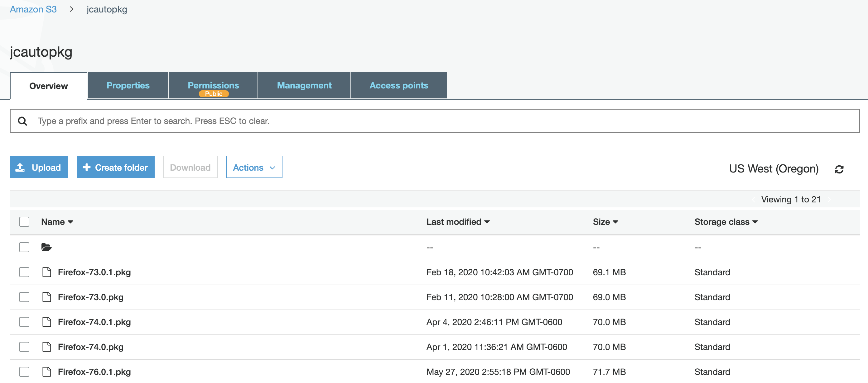Switch to the Properties tab
868x383 pixels.
128,86
